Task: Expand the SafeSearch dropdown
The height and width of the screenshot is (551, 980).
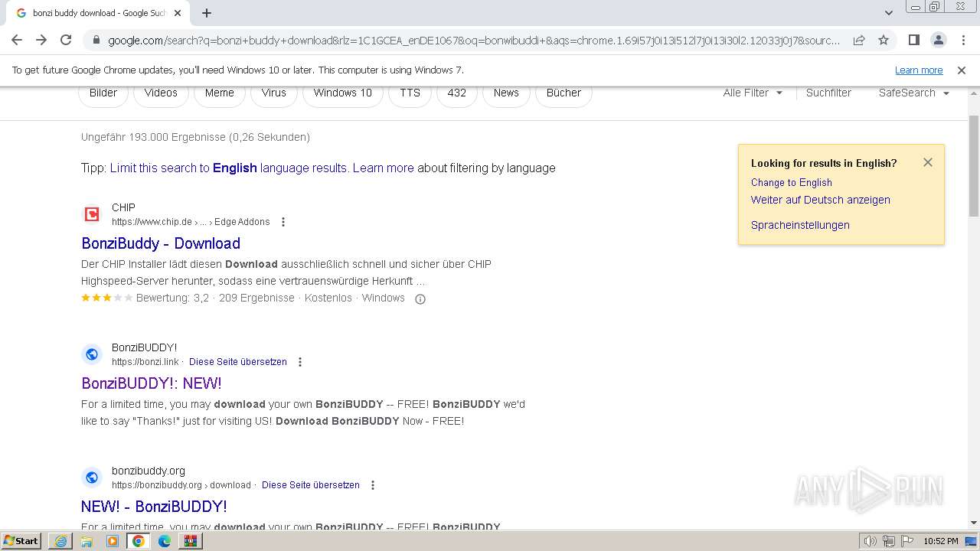Action: click(913, 93)
